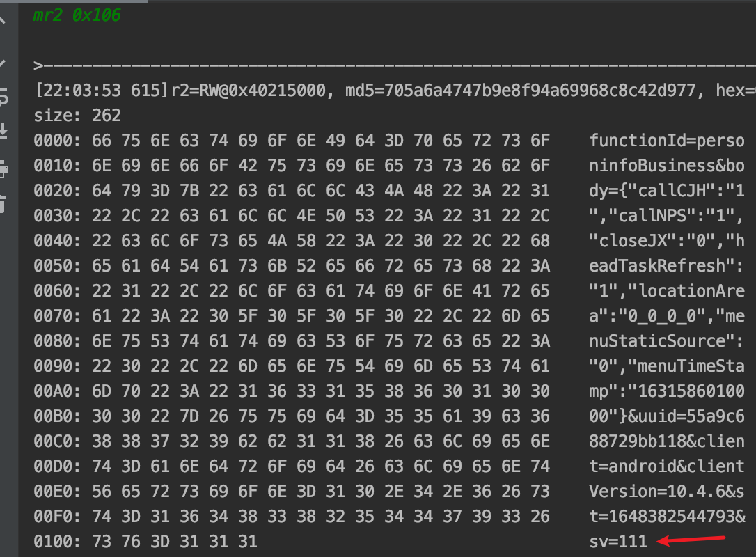The height and width of the screenshot is (557, 756).
Task: Click the print console output icon
Action: [3, 168]
